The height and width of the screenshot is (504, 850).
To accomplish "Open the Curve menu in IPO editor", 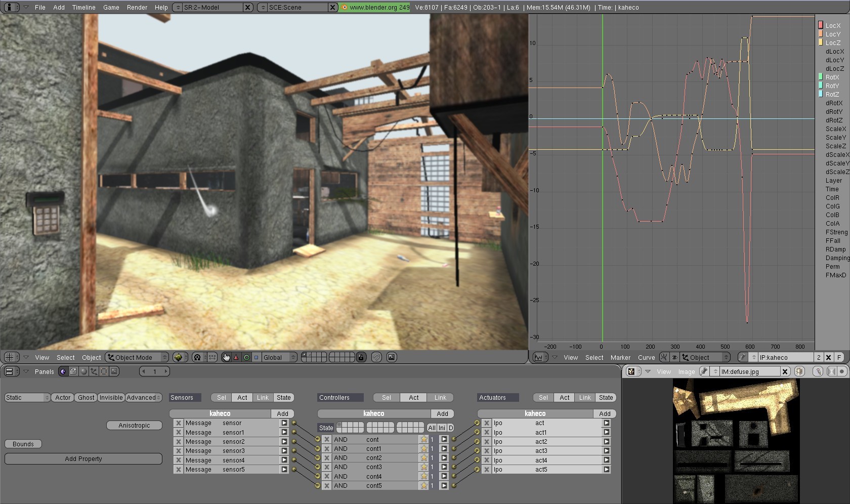I will click(646, 357).
